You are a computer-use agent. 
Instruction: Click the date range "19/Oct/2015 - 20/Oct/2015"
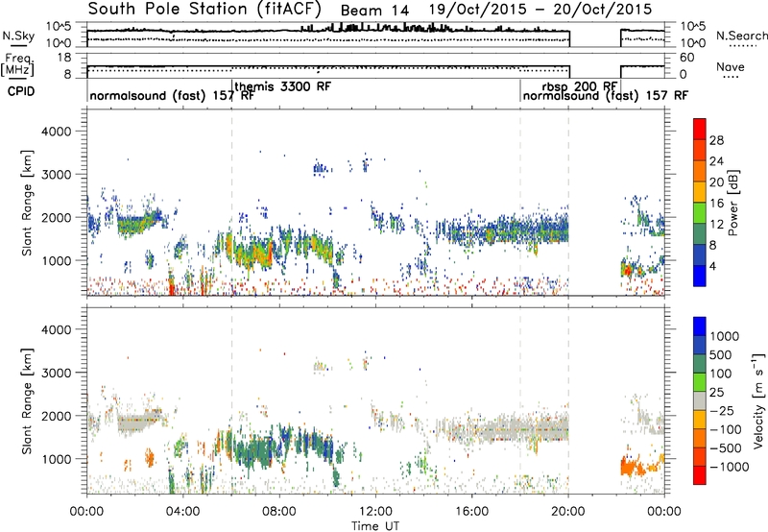point(540,9)
